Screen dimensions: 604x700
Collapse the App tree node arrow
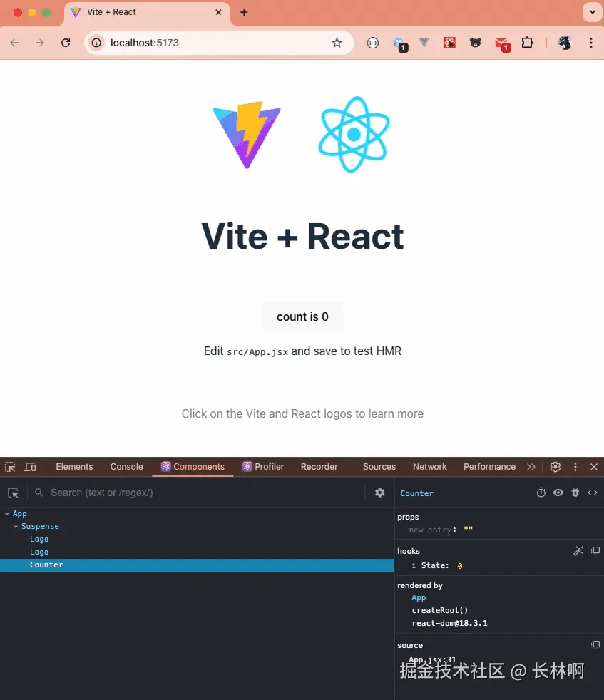click(7, 514)
